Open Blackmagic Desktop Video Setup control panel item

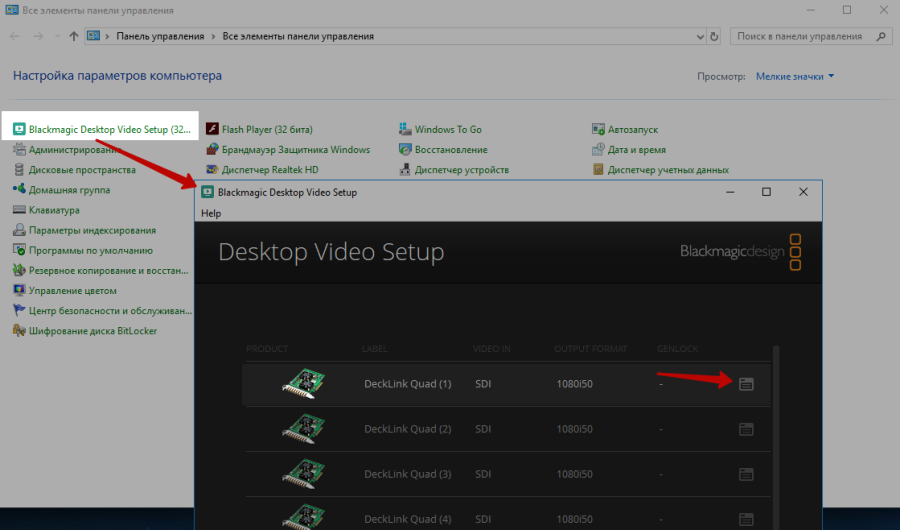pyautogui.click(x=102, y=129)
